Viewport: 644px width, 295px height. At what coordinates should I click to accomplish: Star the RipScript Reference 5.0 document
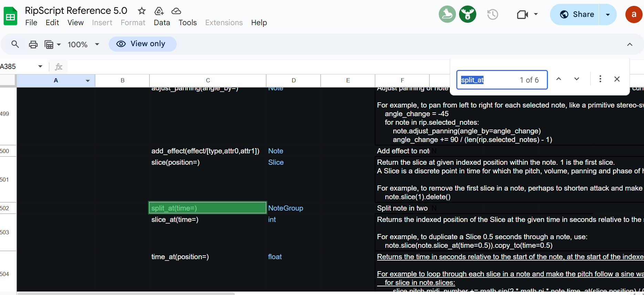pyautogui.click(x=142, y=11)
